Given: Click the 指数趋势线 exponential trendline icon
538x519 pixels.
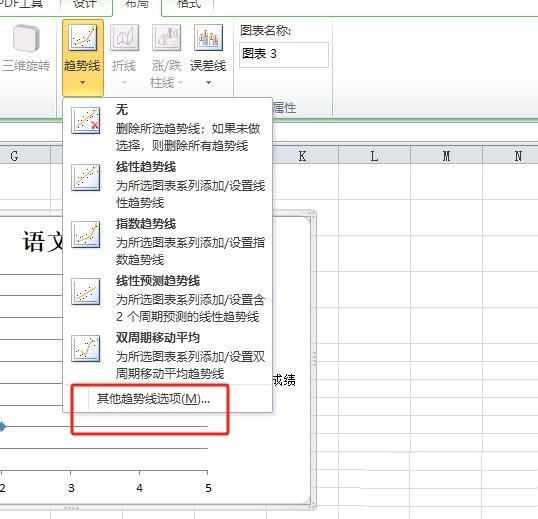Looking at the screenshot, I should point(86,234).
